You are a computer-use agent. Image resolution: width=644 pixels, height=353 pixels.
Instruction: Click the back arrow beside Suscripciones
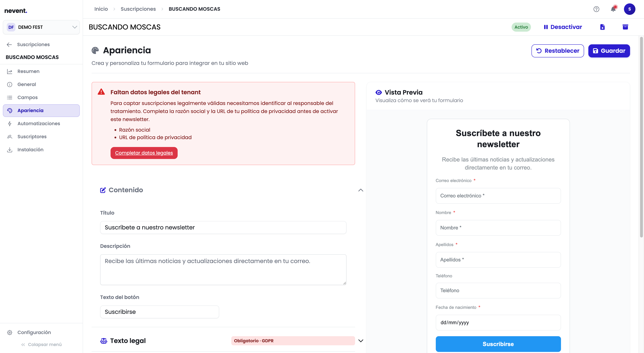click(x=9, y=45)
